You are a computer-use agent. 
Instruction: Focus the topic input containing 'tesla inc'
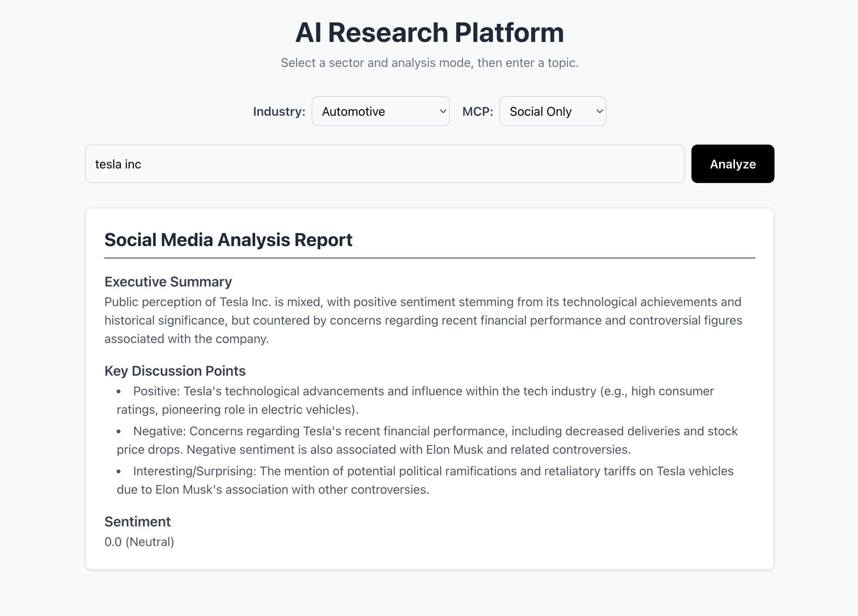pyautogui.click(x=385, y=164)
